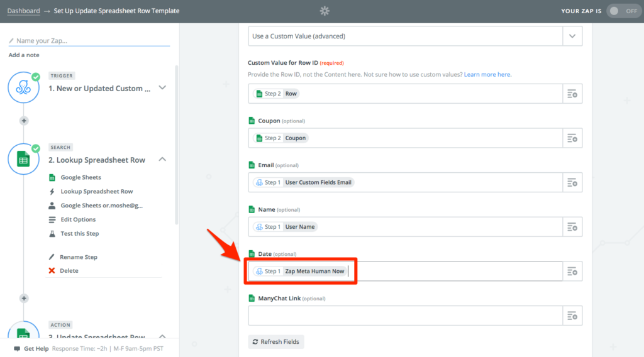The image size is (644, 357).
Task: Open the Learn more here link
Action: 487,74
